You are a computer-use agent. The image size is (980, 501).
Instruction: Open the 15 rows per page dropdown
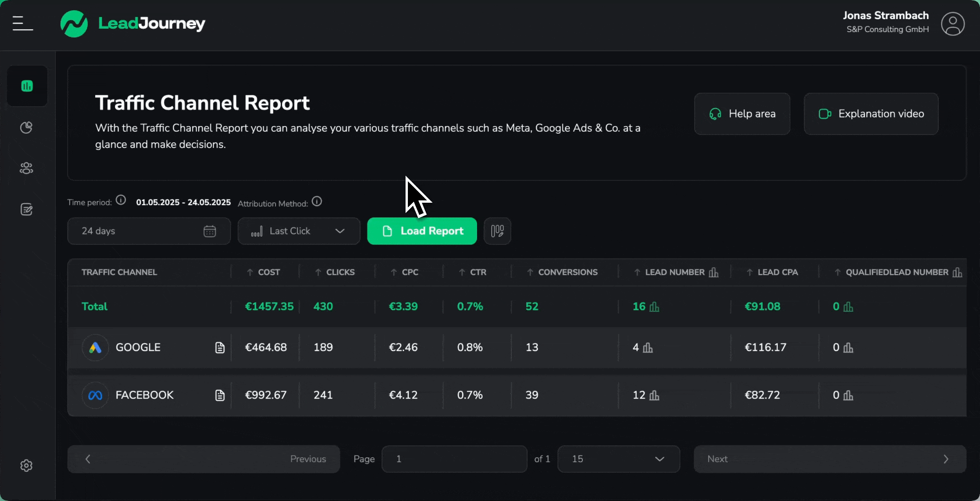(619, 459)
